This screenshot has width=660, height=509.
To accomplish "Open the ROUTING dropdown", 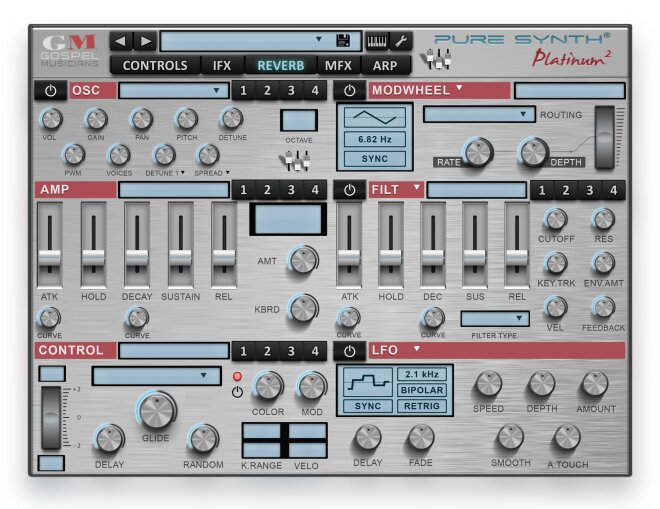I will click(x=479, y=114).
